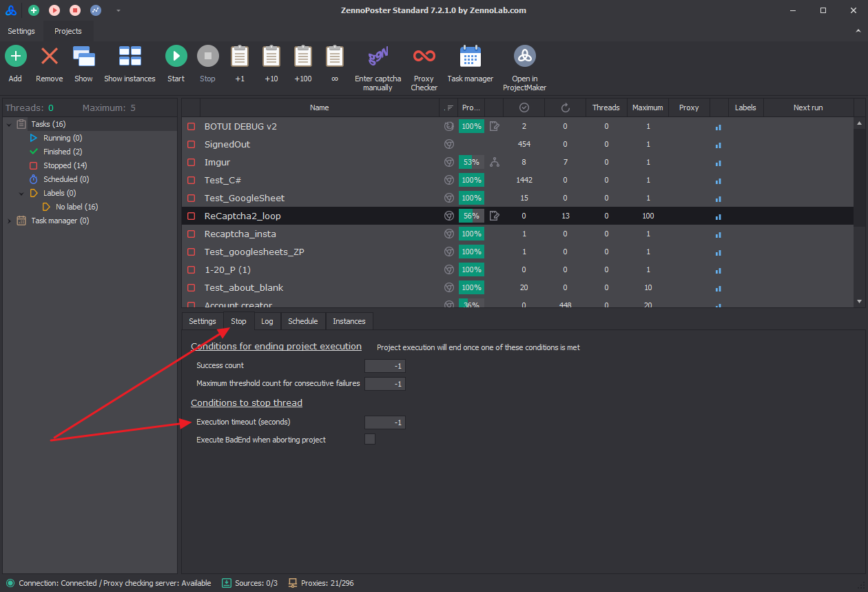The height and width of the screenshot is (592, 868).
Task: Sort by Name column header
Action: coord(320,108)
